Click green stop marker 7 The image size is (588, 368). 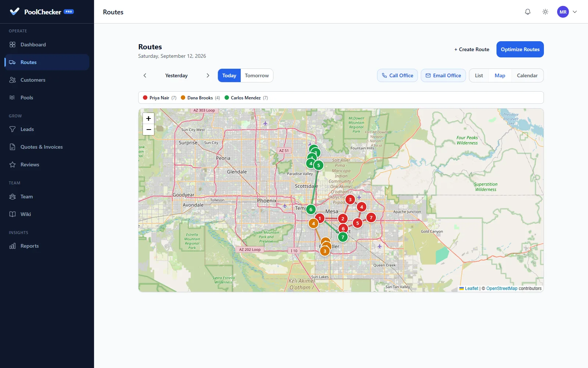pyautogui.click(x=343, y=237)
